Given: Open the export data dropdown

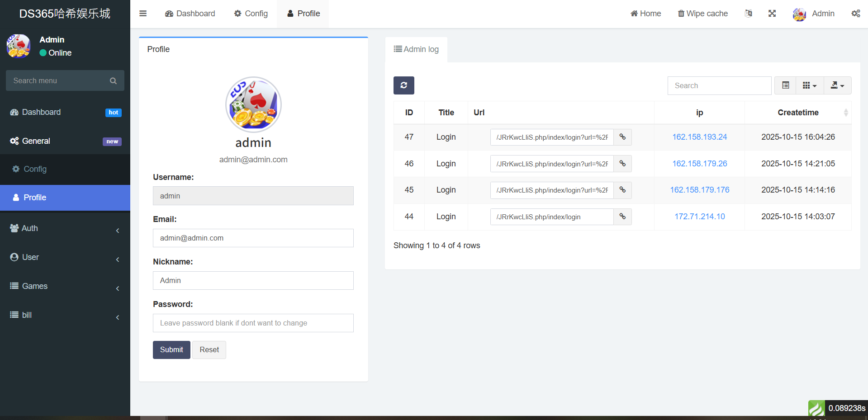Looking at the screenshot, I should click(837, 85).
